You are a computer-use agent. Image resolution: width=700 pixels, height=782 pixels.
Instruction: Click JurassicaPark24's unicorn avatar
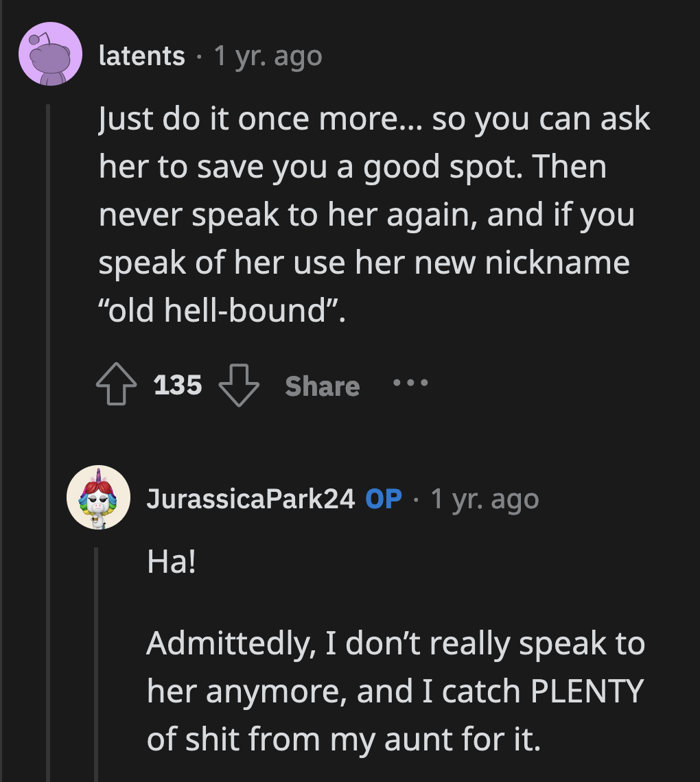(100, 497)
